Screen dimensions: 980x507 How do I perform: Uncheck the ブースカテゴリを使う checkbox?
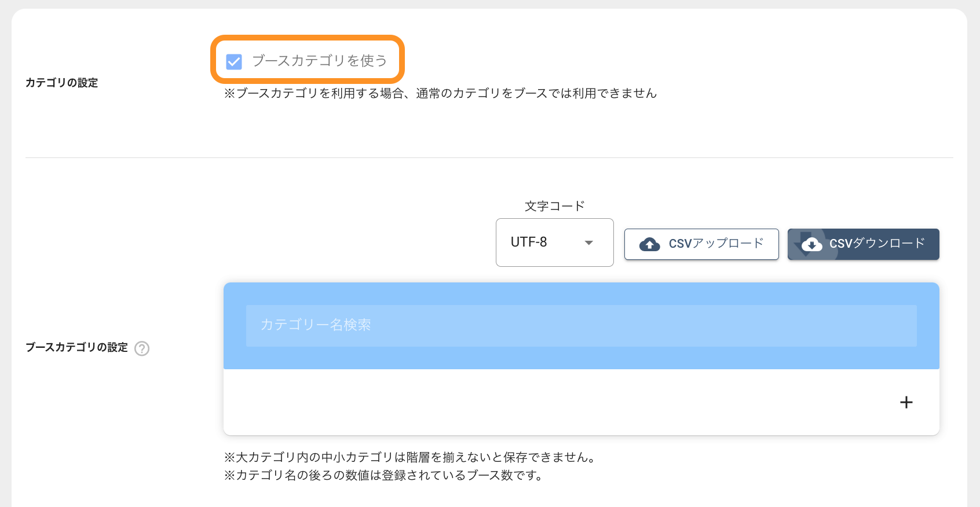point(234,61)
